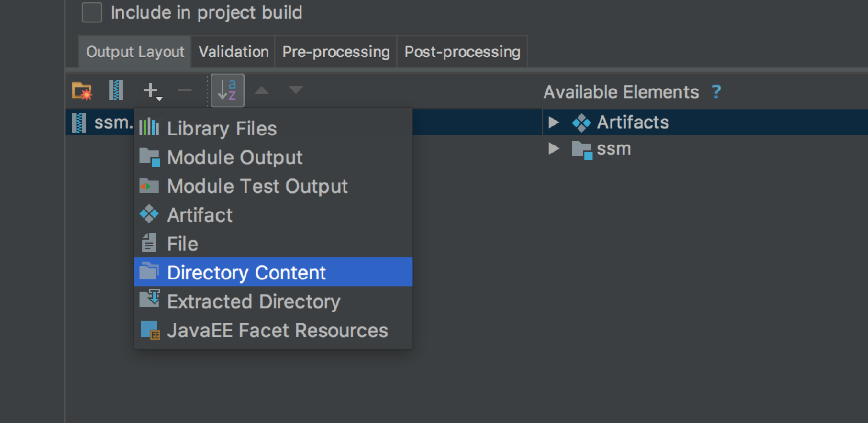Pick Module Output from popup
This screenshot has height=423, width=868.
[273, 157]
